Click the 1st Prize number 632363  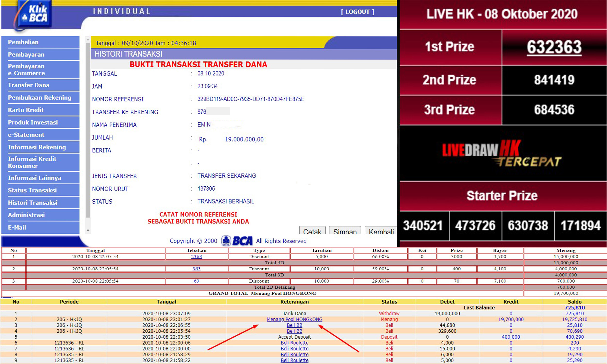554,47
